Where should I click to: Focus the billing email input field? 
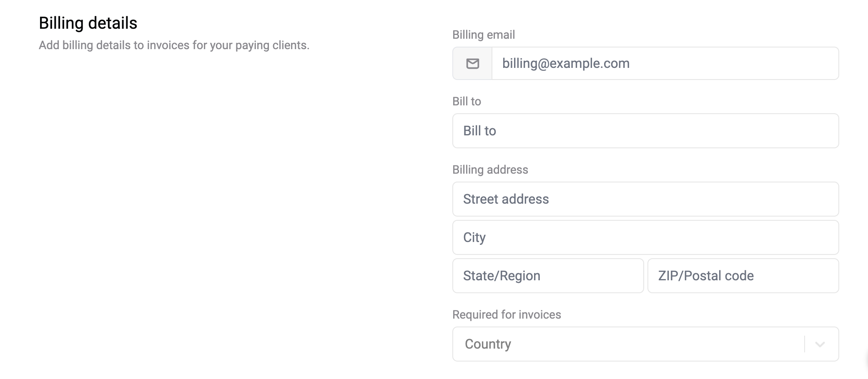(665, 63)
